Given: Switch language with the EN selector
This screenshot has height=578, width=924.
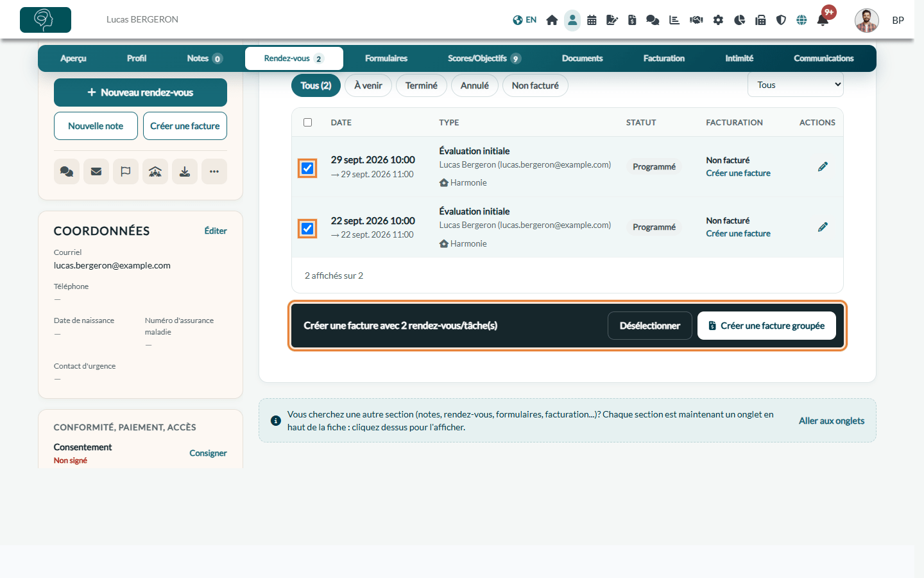Looking at the screenshot, I should [x=525, y=20].
